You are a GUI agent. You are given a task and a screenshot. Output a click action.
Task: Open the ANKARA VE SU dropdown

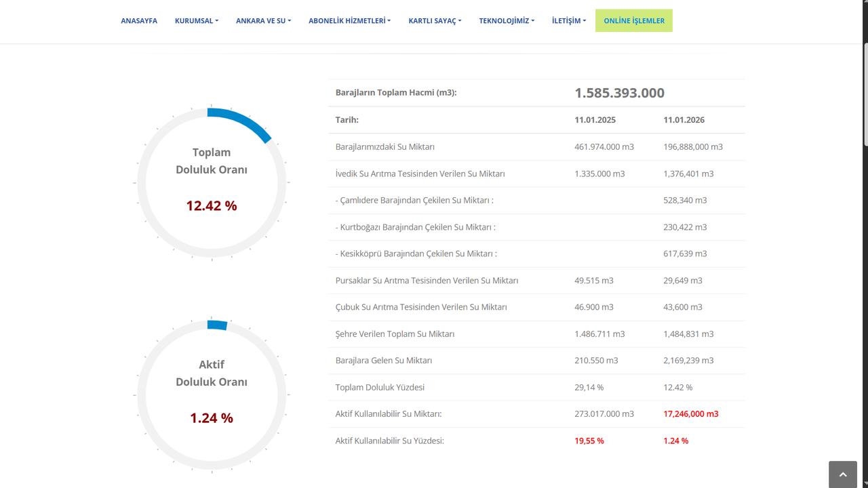tap(263, 21)
